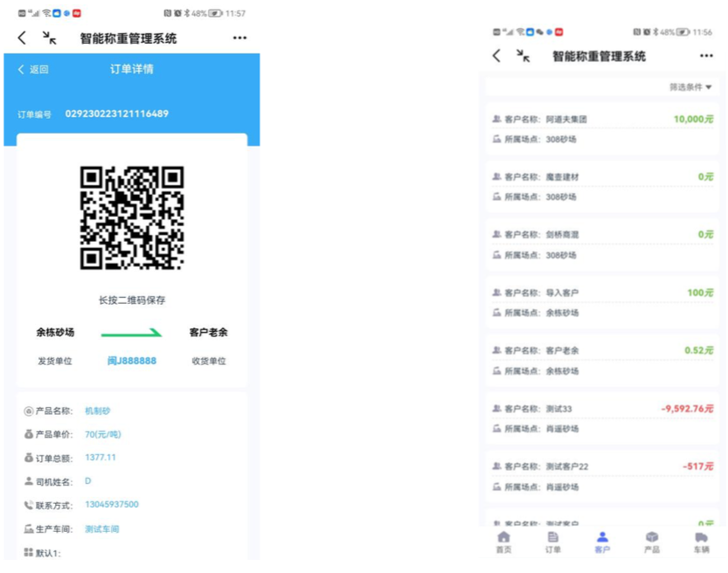Tap the icon beside 产品名称
This screenshot has height=573, width=728.
coord(28,411)
